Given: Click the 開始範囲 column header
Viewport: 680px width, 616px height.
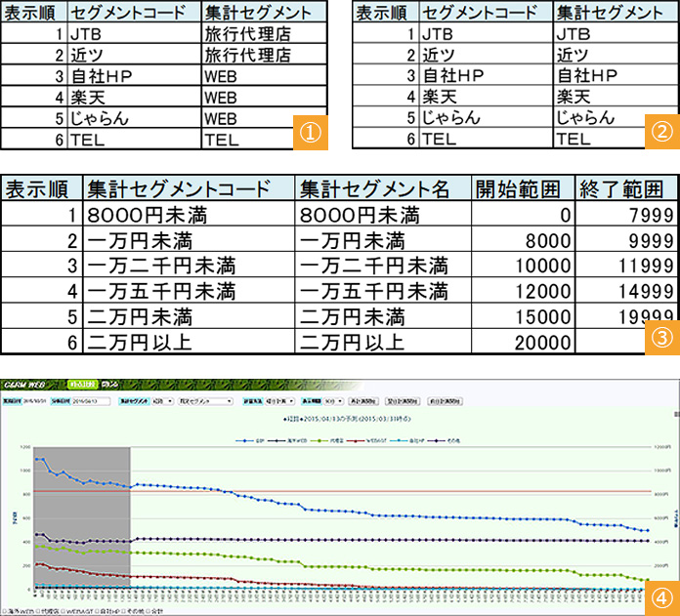Looking at the screenshot, I should (523, 188).
